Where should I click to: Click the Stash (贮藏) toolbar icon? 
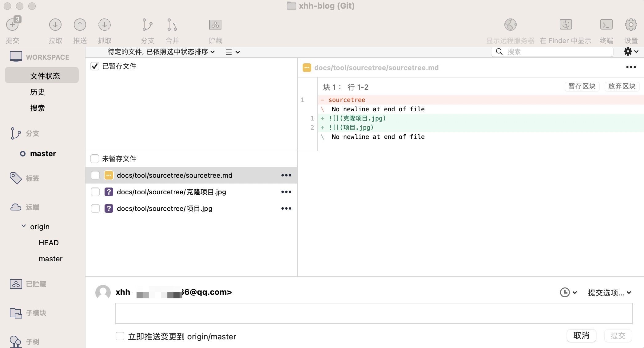pos(215,25)
